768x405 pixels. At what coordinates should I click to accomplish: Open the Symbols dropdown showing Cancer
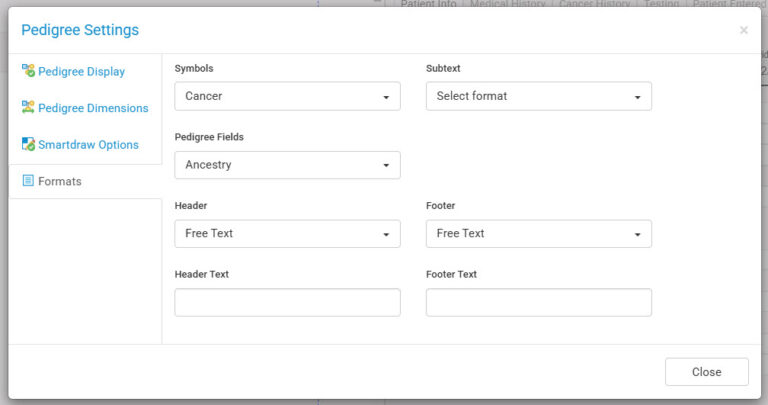(x=287, y=96)
